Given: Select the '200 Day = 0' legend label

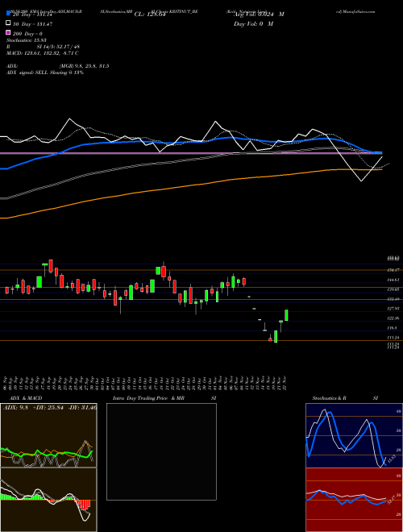Looking at the screenshot, I should (27, 34).
